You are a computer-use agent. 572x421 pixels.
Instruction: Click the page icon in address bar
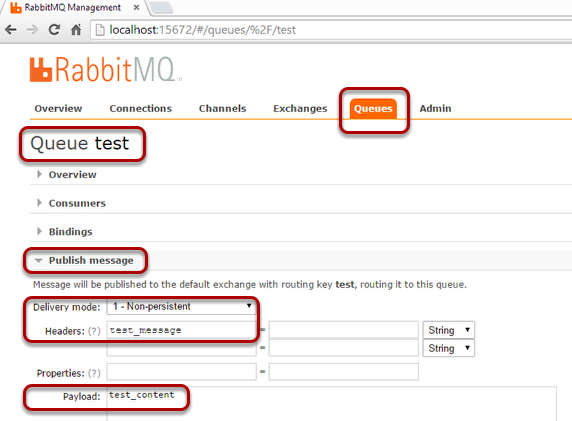100,30
